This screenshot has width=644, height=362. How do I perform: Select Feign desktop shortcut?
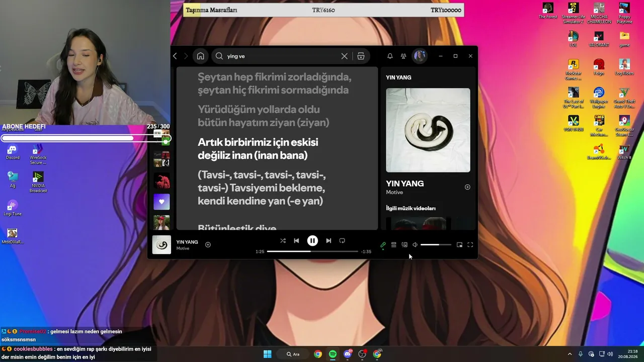(x=599, y=67)
